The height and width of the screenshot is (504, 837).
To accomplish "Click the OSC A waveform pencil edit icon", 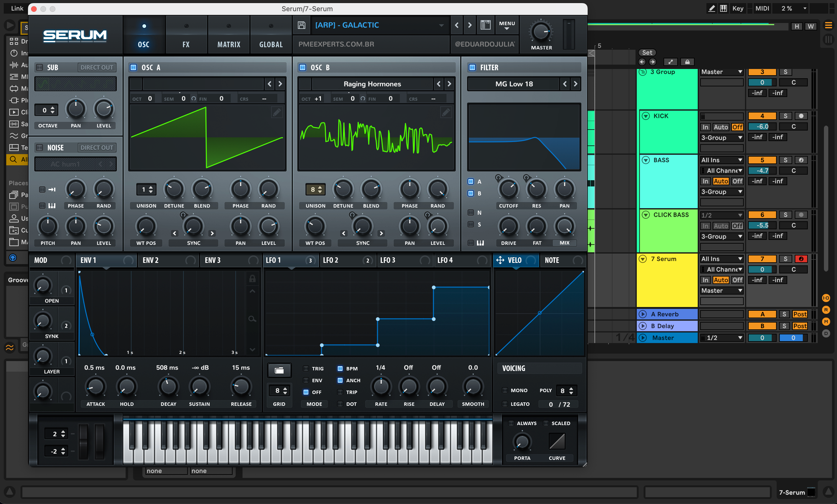I will coord(276,112).
